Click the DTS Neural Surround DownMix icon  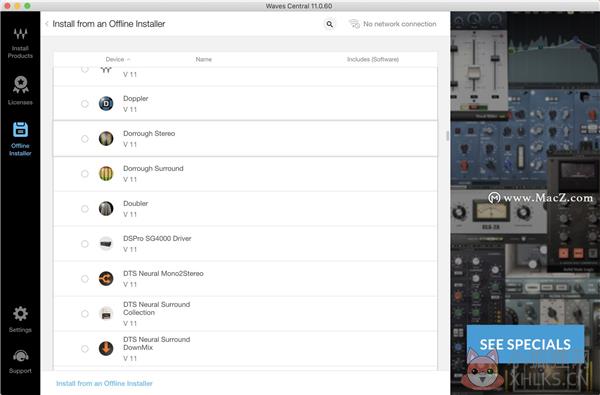[106, 349]
